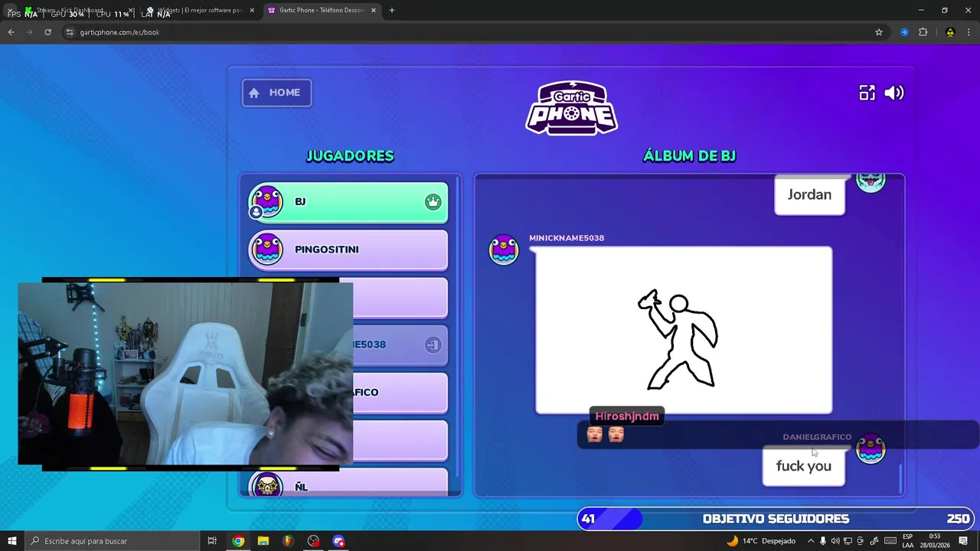Click the album panel scrollbar
Viewport: 980px width, 551px height.
pos(900,479)
